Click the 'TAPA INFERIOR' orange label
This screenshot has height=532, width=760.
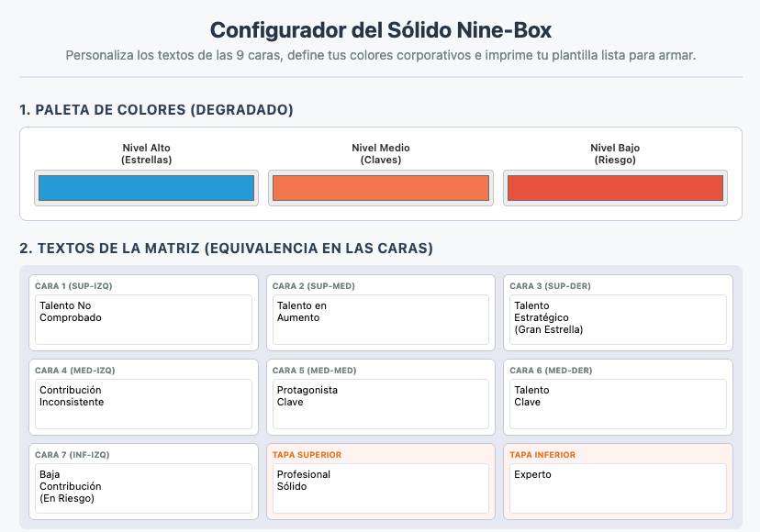pos(542,454)
